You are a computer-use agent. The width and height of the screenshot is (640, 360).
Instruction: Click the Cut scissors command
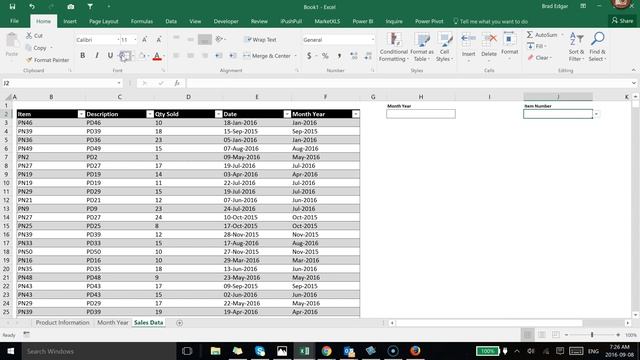coord(34,36)
